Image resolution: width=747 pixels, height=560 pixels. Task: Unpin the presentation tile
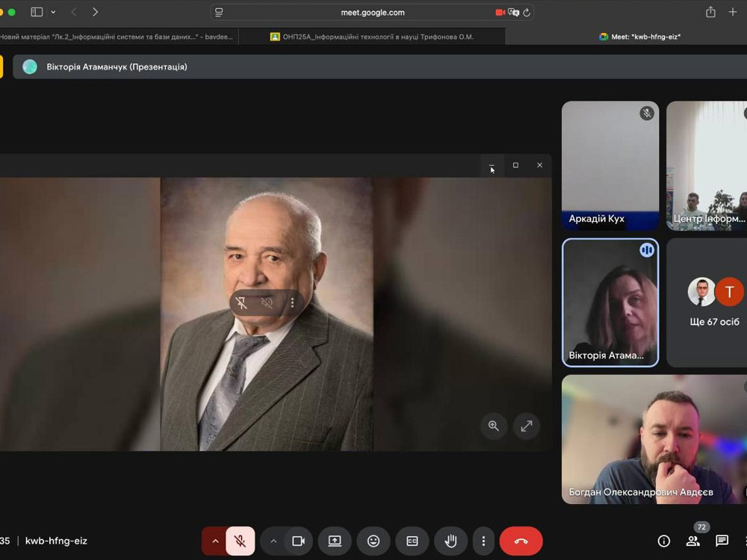241,302
